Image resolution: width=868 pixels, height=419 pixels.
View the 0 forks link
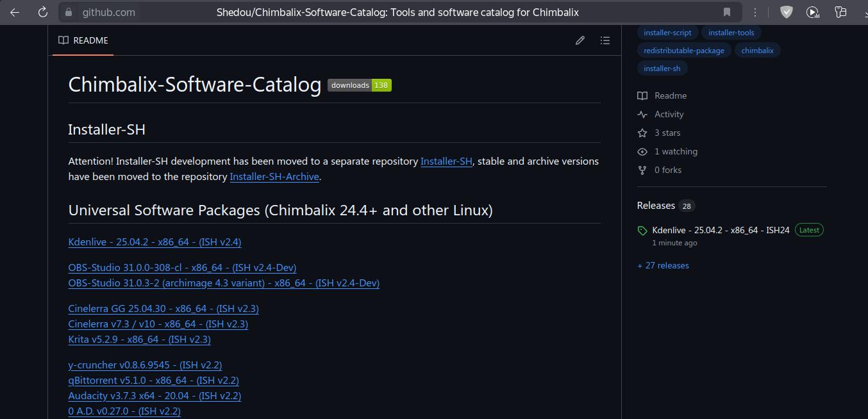click(668, 170)
